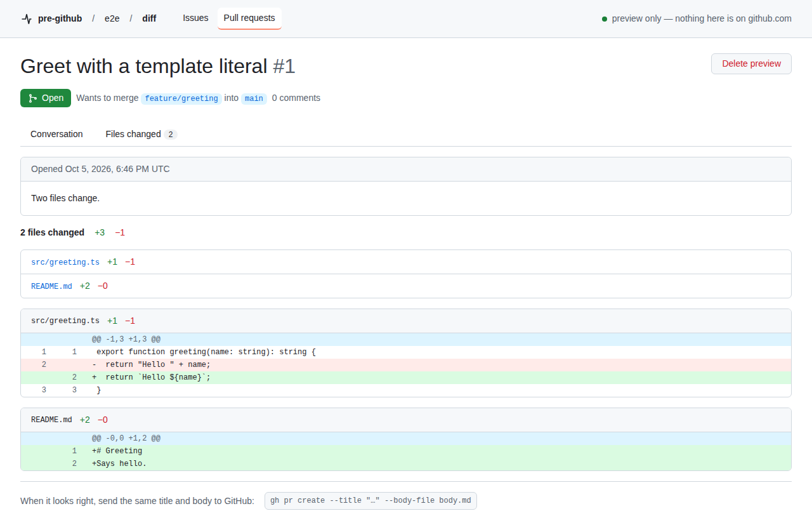
Task: Click the gh pr create command box
Action: tap(370, 500)
